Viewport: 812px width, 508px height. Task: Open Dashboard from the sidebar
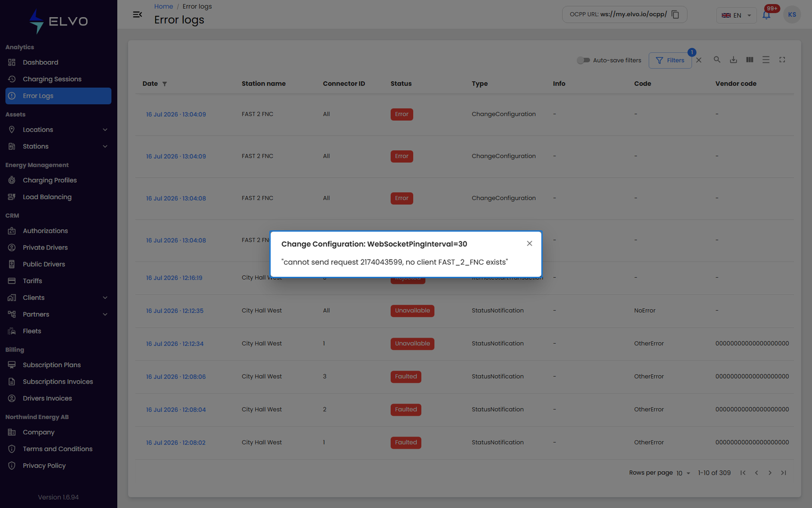[58, 62]
